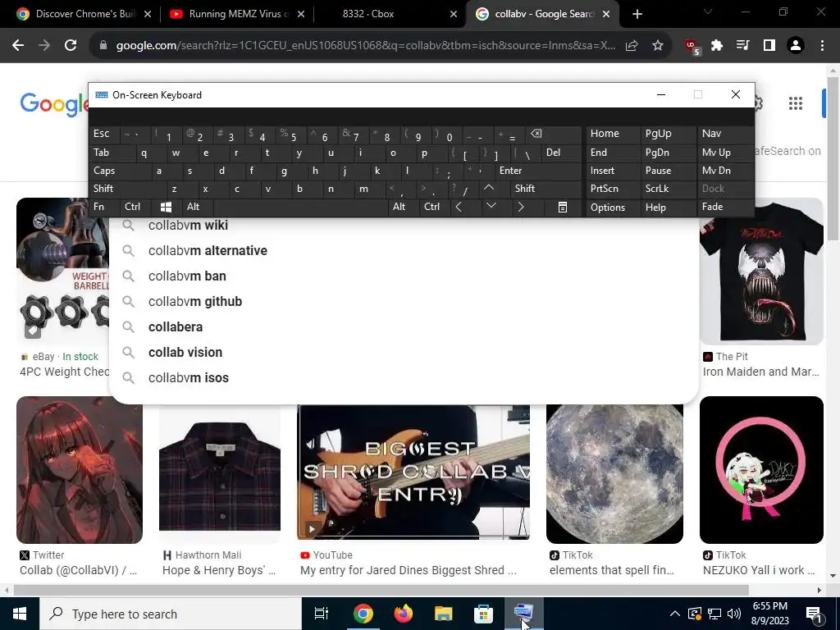Viewport: 840px width, 630px height.
Task: Close the Running MEMZ Virus tab
Action: click(301, 14)
